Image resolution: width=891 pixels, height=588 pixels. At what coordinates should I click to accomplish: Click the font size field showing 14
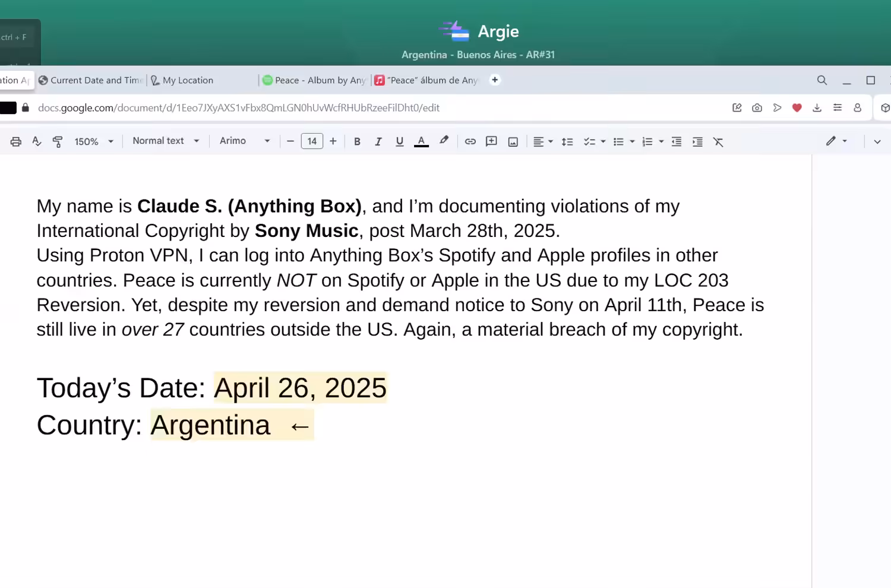pyautogui.click(x=312, y=141)
